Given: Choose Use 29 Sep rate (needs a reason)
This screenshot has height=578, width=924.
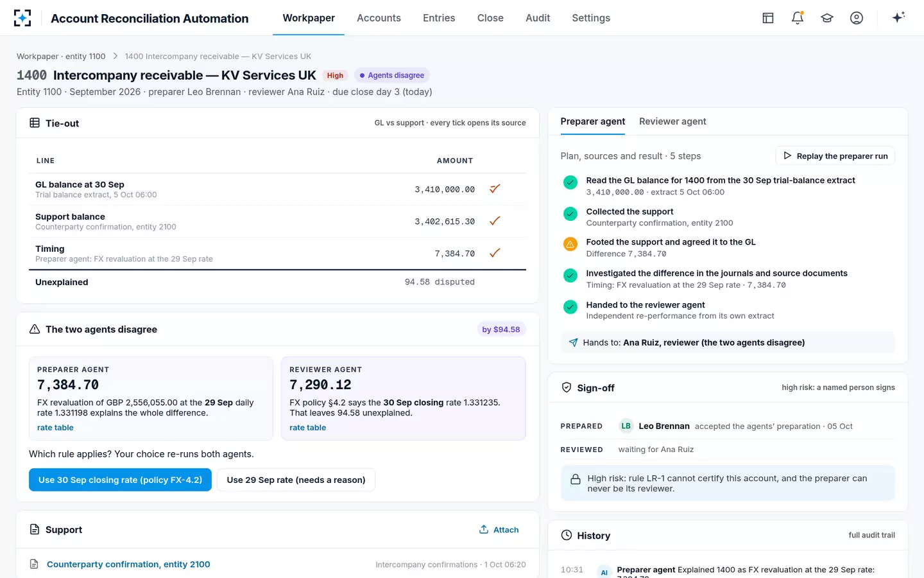Looking at the screenshot, I should coord(296,480).
